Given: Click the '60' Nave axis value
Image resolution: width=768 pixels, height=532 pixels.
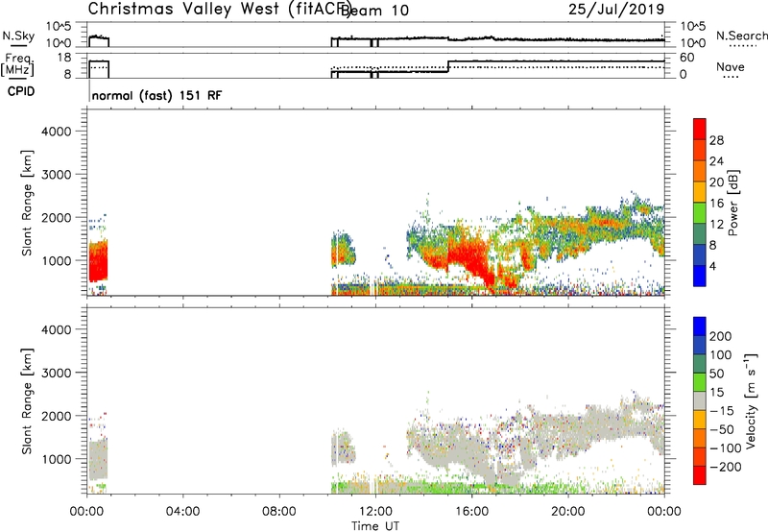Looking at the screenshot, I should 687,58.
